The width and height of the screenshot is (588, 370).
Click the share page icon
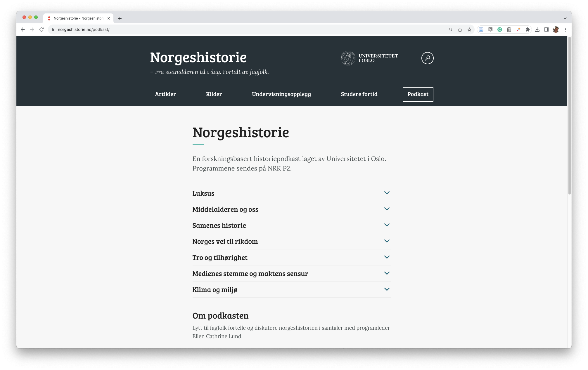(460, 29)
